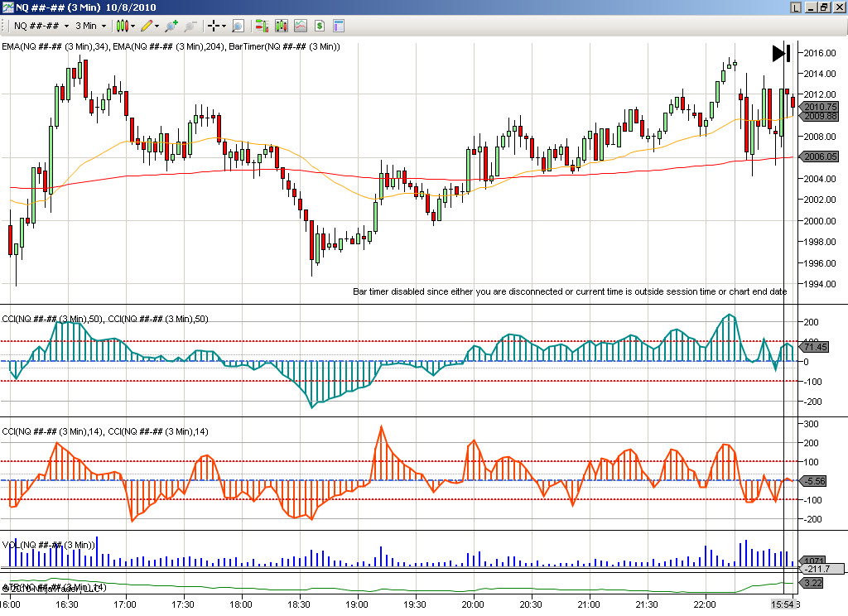Open the data box magnifier icon
848x616 pixels.
[238, 26]
